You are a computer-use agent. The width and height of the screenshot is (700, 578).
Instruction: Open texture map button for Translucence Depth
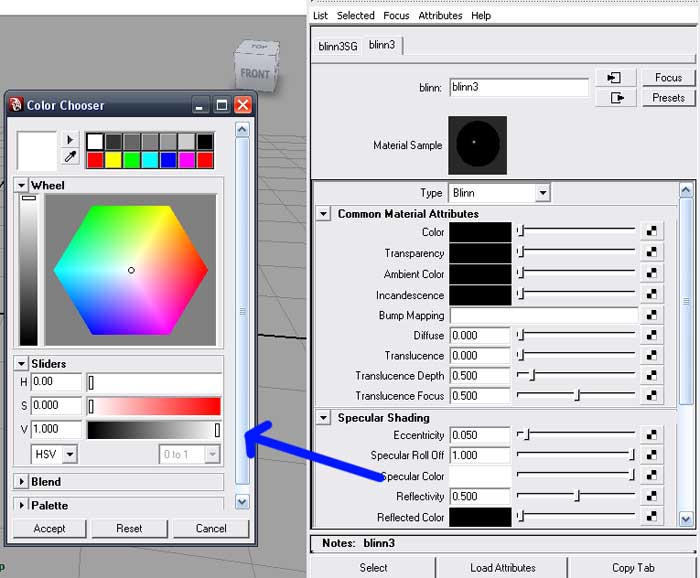(x=651, y=375)
